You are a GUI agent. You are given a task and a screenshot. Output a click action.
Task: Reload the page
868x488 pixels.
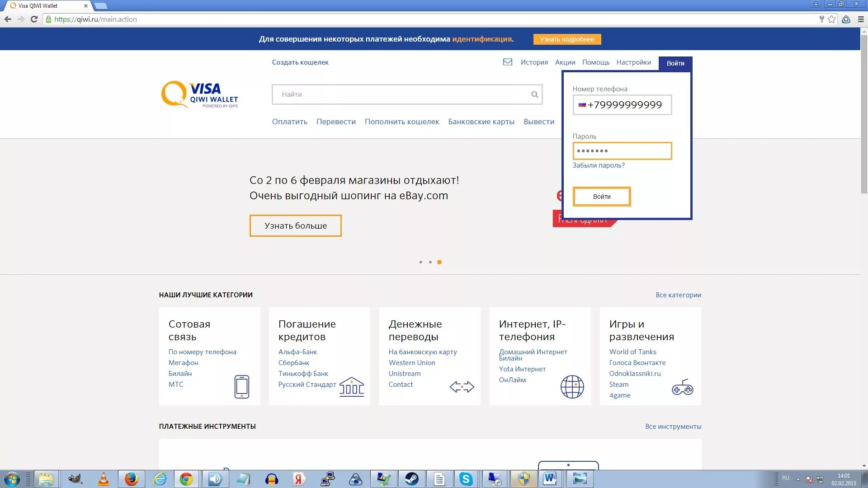(34, 19)
